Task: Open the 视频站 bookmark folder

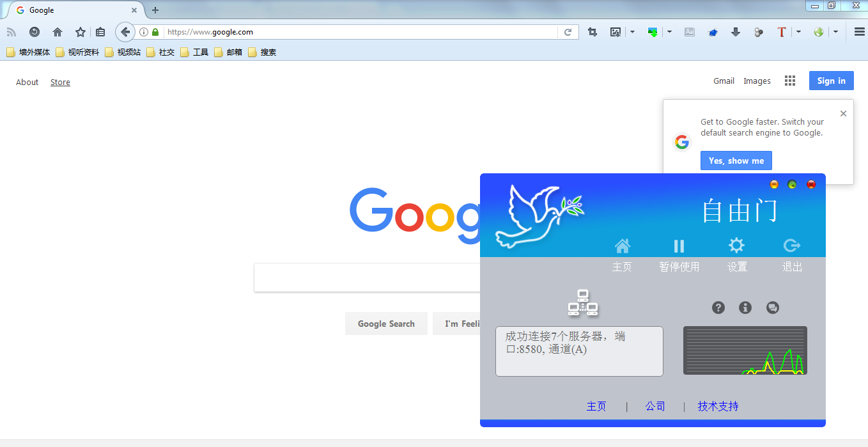Action: (123, 52)
